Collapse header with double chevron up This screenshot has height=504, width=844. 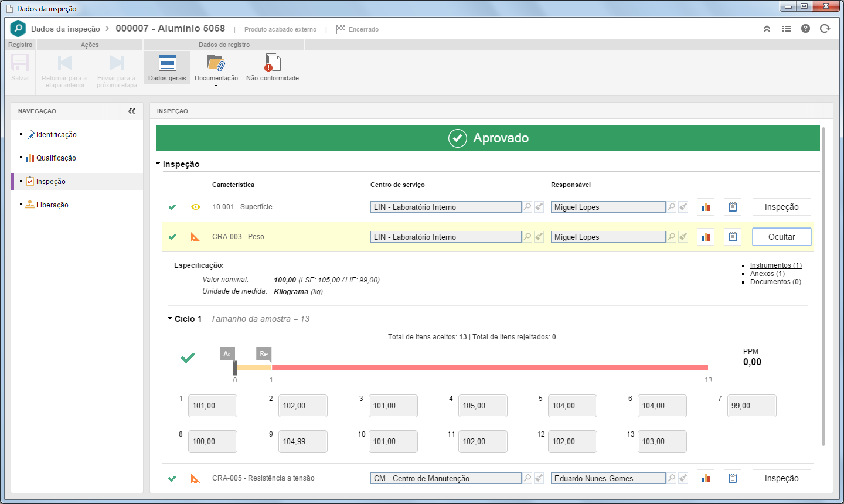(x=767, y=29)
